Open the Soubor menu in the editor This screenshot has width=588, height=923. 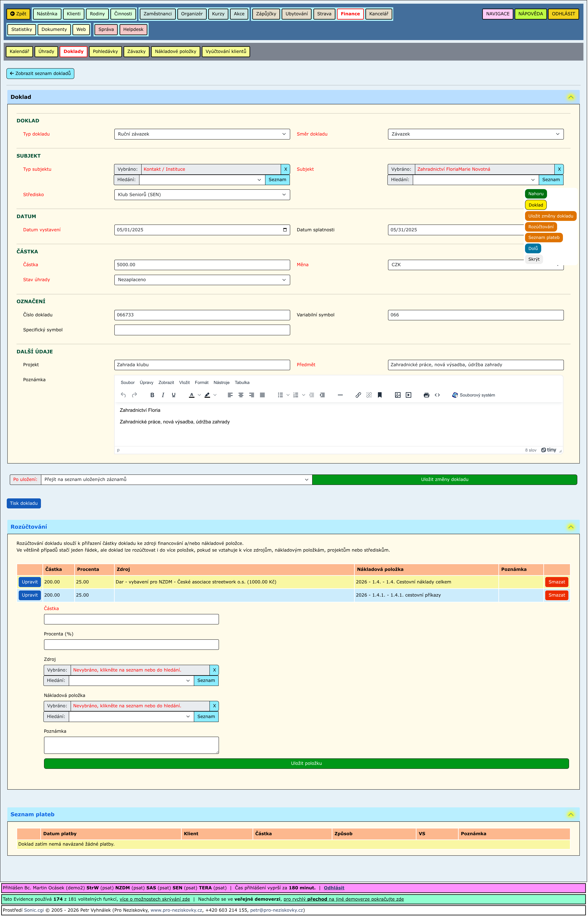click(x=128, y=383)
